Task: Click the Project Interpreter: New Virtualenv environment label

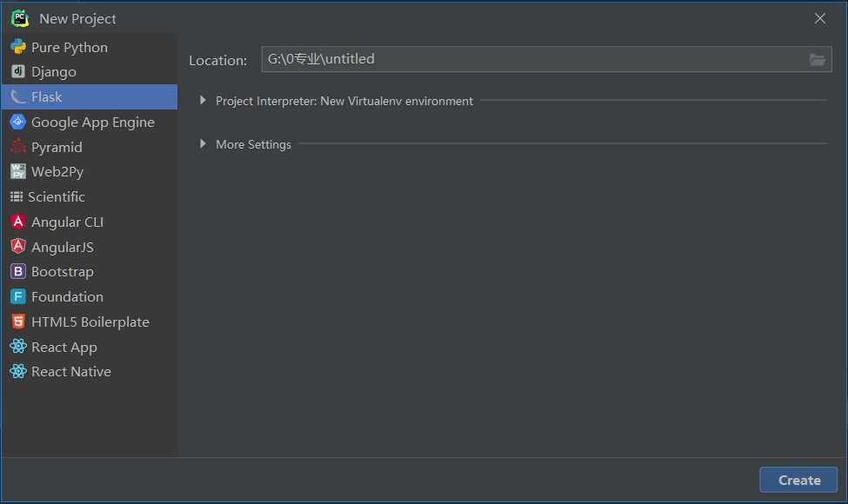Action: 344,101
